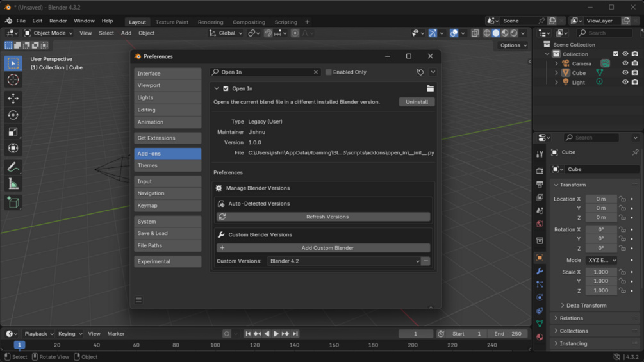
Task: Click Add Custom Blender button
Action: 323,248
